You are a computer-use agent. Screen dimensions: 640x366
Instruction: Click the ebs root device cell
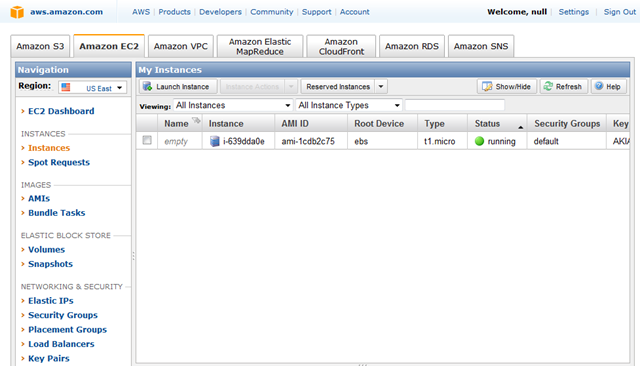(x=361, y=141)
